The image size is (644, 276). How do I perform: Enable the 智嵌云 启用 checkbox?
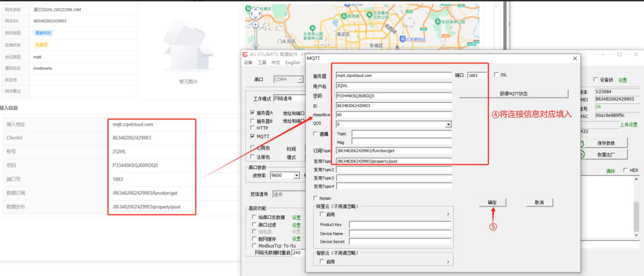322,261
